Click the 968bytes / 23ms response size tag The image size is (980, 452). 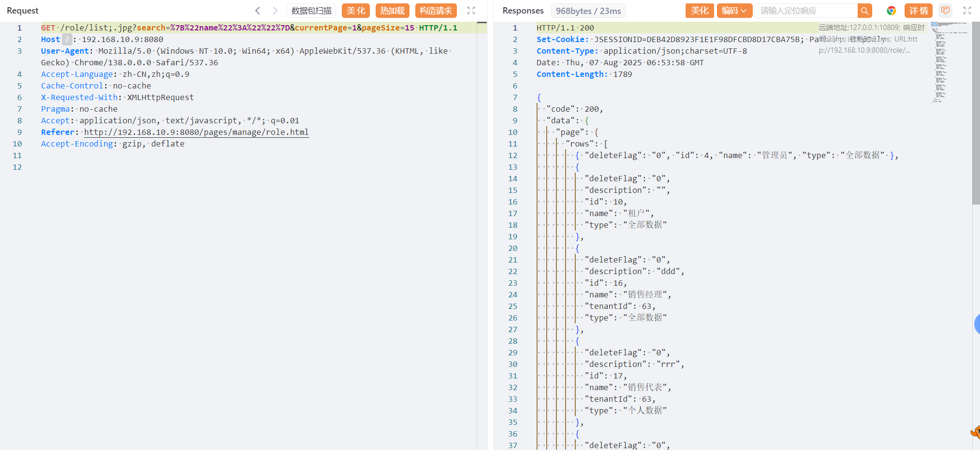[588, 11]
